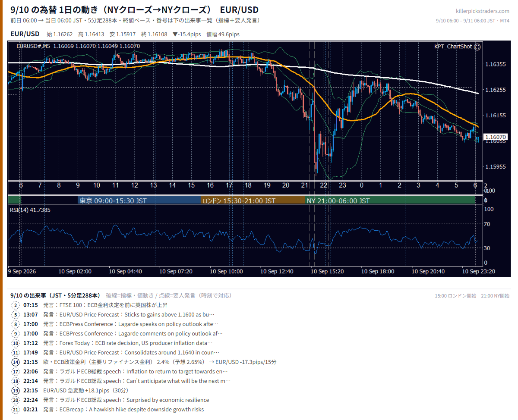This screenshot has height=420, width=518.
Task: Click the 1.16355 price axis label
Action: click(496, 64)
